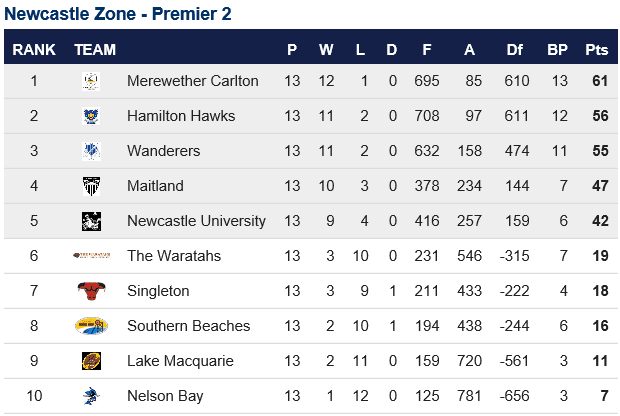This screenshot has height=416, width=620.
Task: Click the TEAM column header
Action: [95, 50]
